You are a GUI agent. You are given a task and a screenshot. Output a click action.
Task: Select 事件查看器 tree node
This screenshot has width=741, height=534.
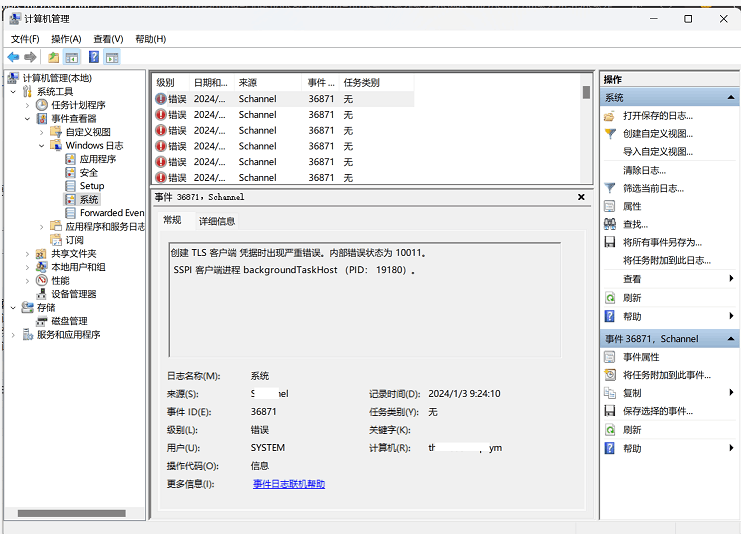point(74,118)
